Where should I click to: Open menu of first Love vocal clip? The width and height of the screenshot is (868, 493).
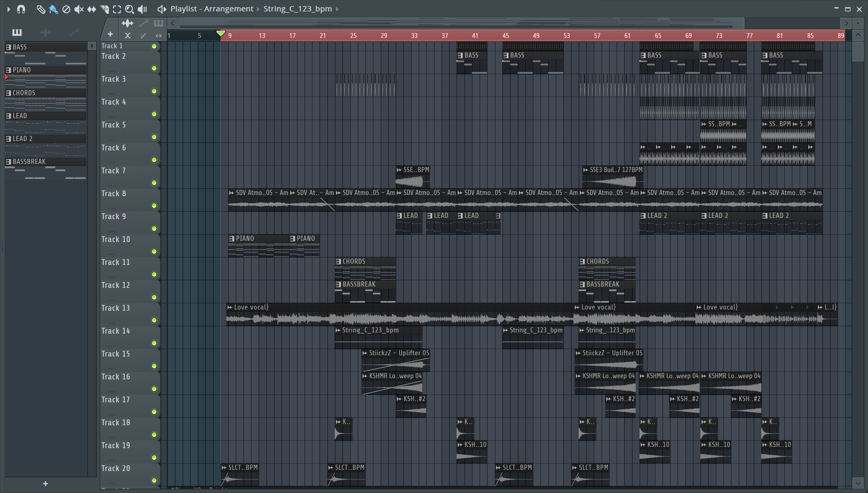coord(230,307)
